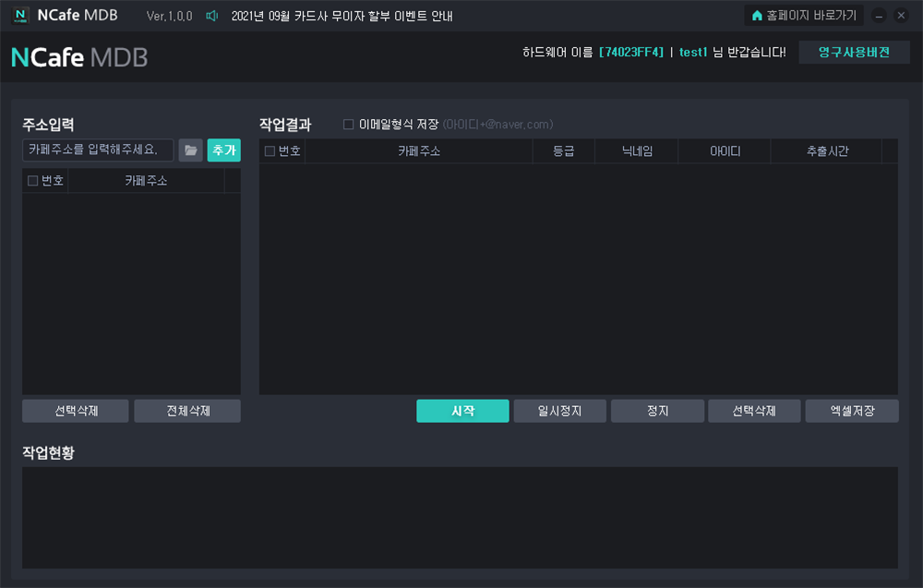Click the 추가 button

[223, 150]
